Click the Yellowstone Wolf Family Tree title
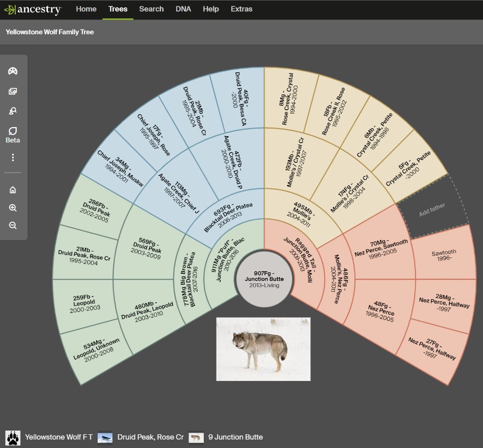The width and height of the screenshot is (483, 448). (x=50, y=32)
